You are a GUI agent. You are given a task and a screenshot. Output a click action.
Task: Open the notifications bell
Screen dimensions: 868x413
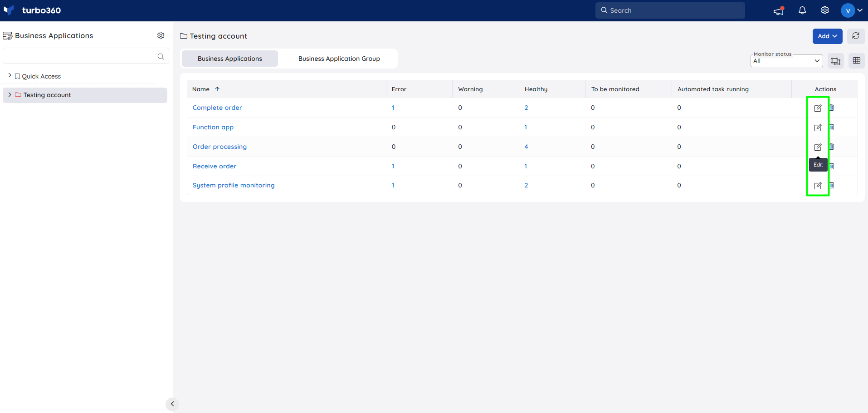pyautogui.click(x=802, y=10)
